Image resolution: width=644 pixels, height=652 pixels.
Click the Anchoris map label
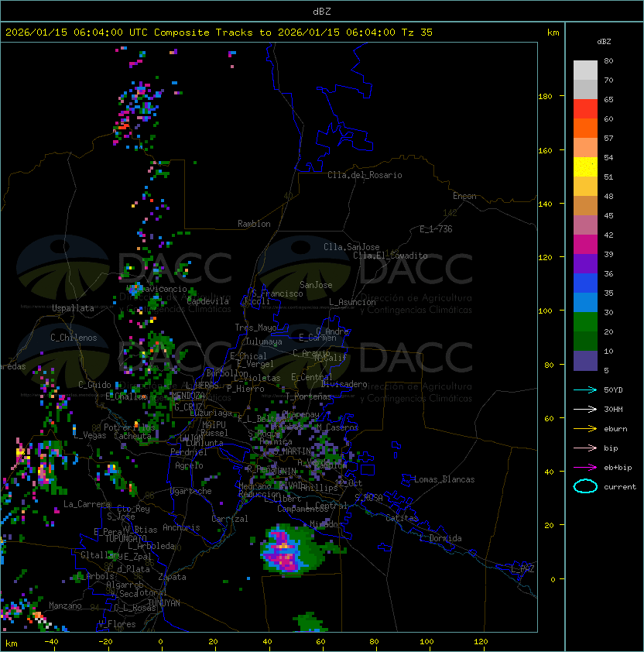click(x=181, y=527)
